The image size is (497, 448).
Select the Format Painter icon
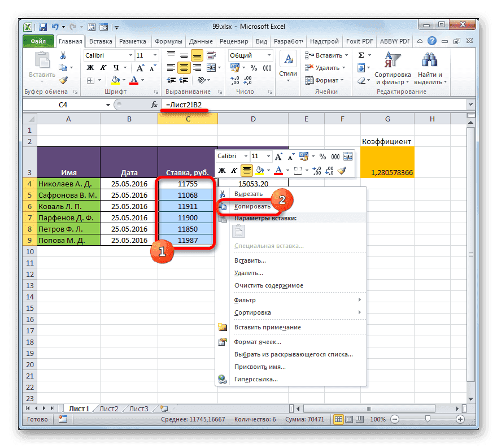tap(62, 80)
